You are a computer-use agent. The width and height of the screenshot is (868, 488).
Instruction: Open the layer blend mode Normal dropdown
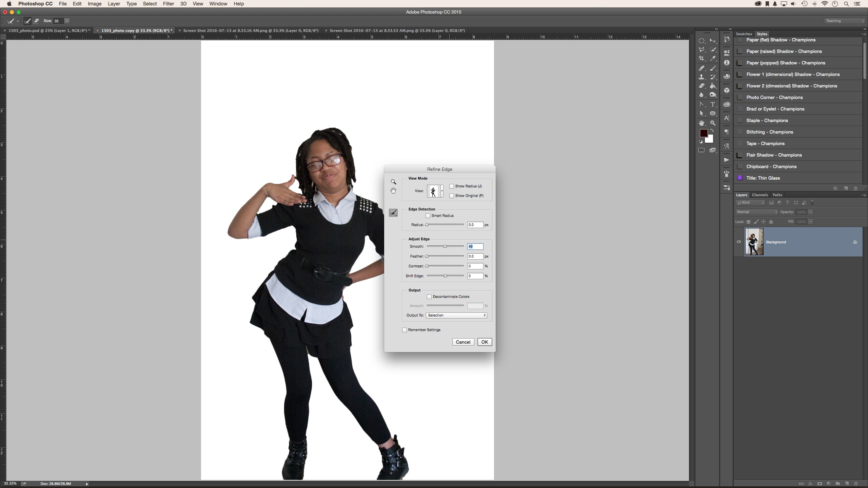coord(757,212)
